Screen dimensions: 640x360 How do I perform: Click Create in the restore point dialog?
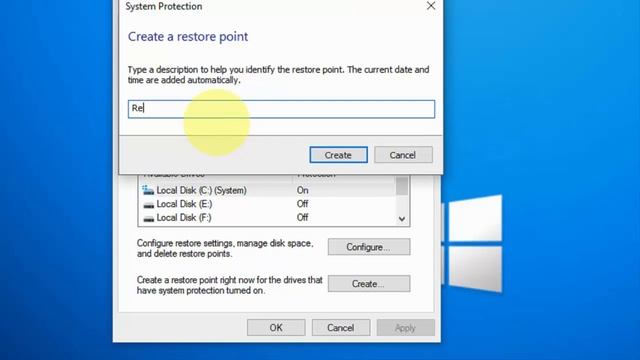pos(338,155)
